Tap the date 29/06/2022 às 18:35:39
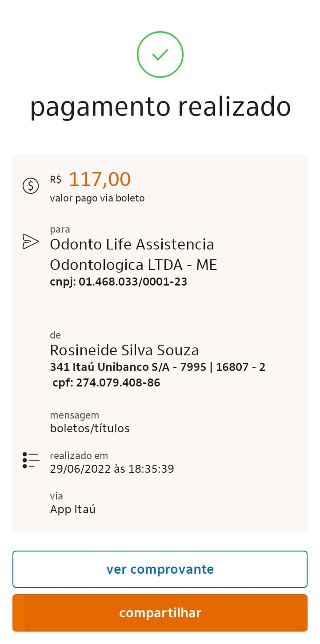Image resolution: width=320 pixels, height=644 pixels. coord(112,469)
